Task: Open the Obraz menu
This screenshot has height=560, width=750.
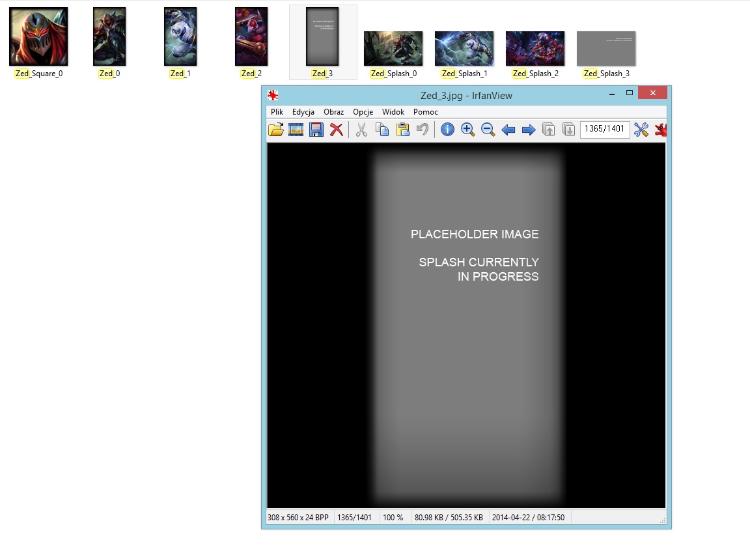Action: (x=334, y=112)
